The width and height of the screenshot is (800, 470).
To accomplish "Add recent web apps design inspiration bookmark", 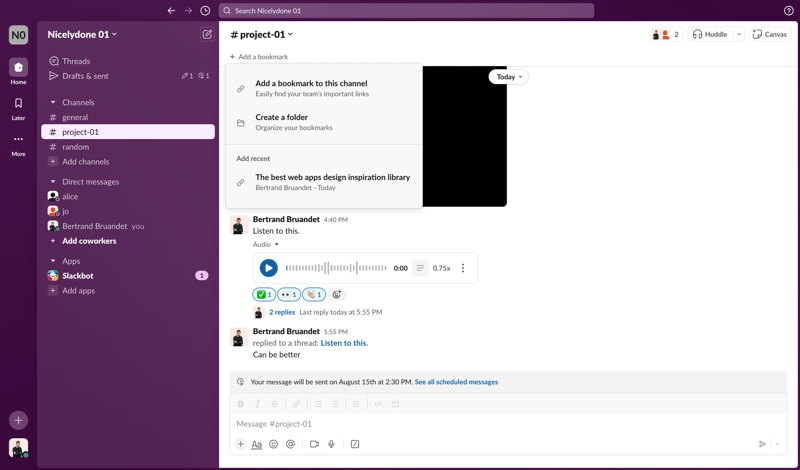I will click(x=324, y=182).
